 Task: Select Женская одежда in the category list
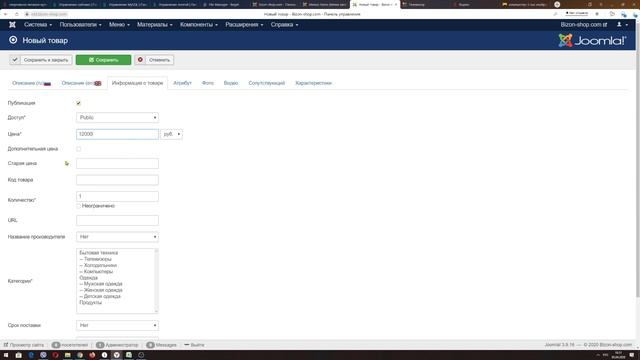[101, 290]
